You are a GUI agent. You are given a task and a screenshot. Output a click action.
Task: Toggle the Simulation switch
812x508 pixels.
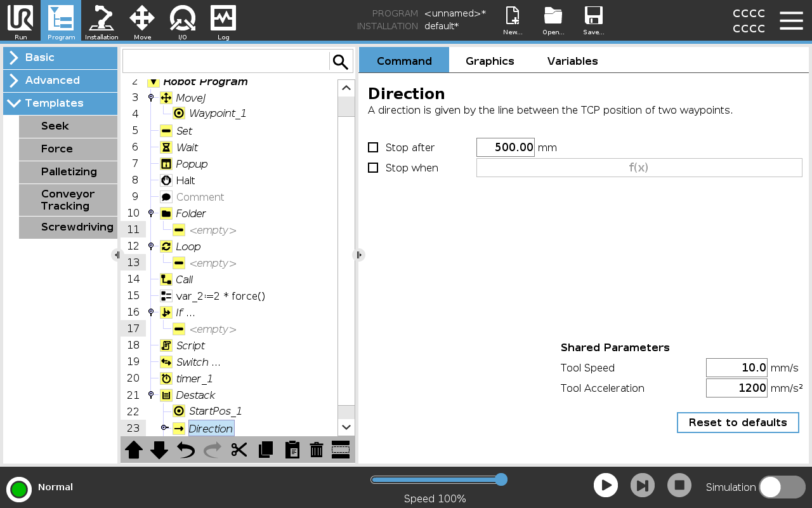(782, 487)
